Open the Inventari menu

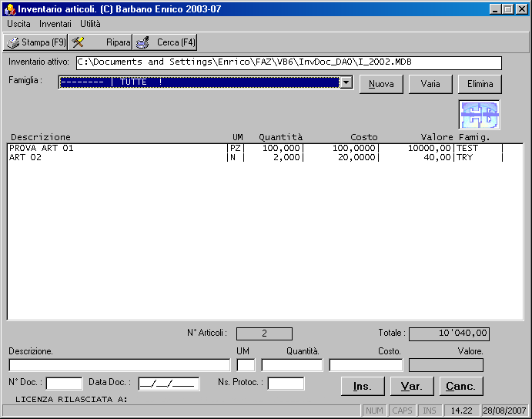[x=55, y=24]
